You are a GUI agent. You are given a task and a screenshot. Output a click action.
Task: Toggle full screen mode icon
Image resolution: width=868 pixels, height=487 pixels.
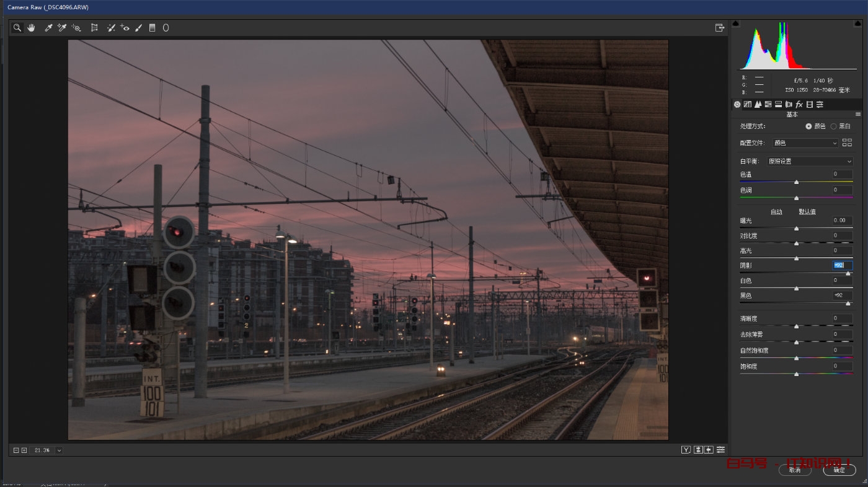tap(719, 28)
